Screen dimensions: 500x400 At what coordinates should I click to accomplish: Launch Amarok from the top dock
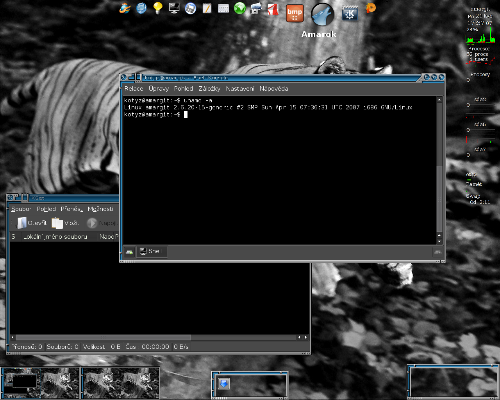pos(322,15)
